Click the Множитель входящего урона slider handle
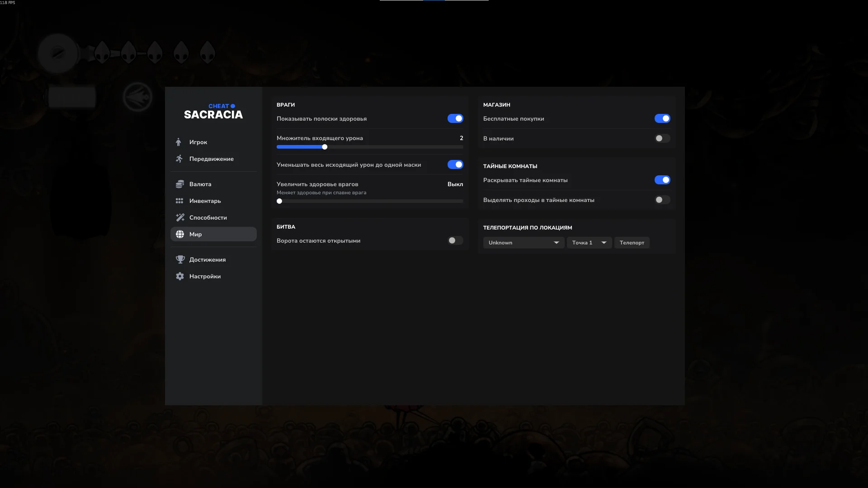 325,147
